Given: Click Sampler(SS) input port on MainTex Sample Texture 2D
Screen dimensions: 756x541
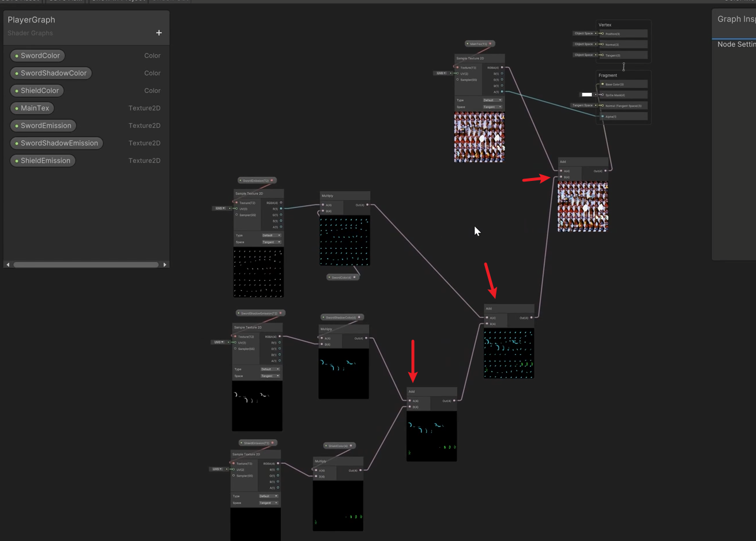Looking at the screenshot, I should pyautogui.click(x=457, y=80).
